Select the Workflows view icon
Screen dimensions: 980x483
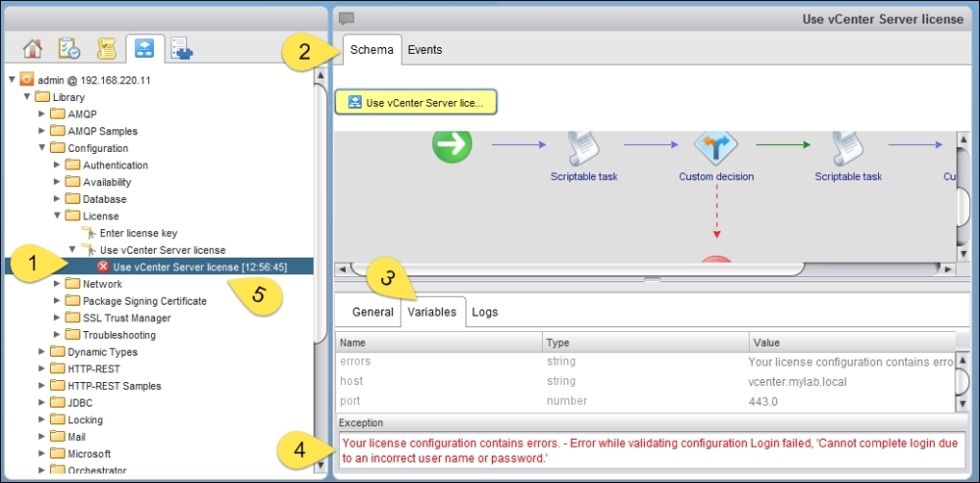tap(145, 49)
